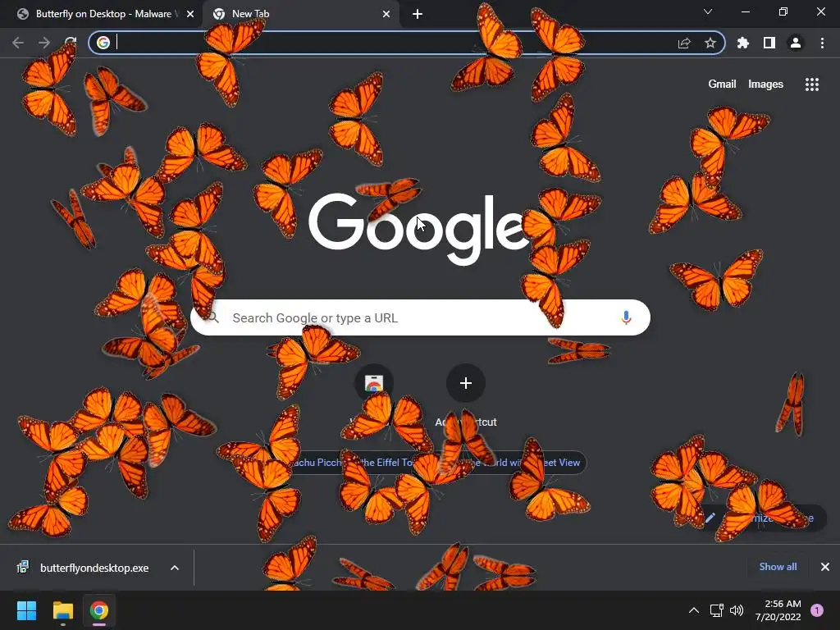
Task: Show all downloads
Action: tap(778, 567)
